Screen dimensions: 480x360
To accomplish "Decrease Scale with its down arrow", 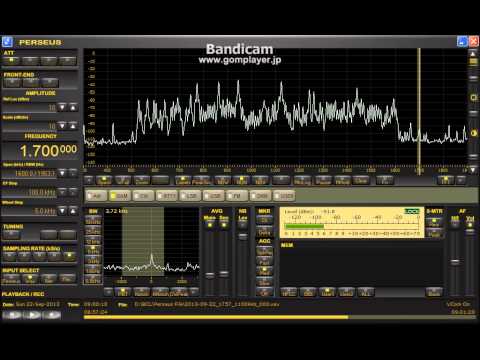I will (x=62, y=126).
